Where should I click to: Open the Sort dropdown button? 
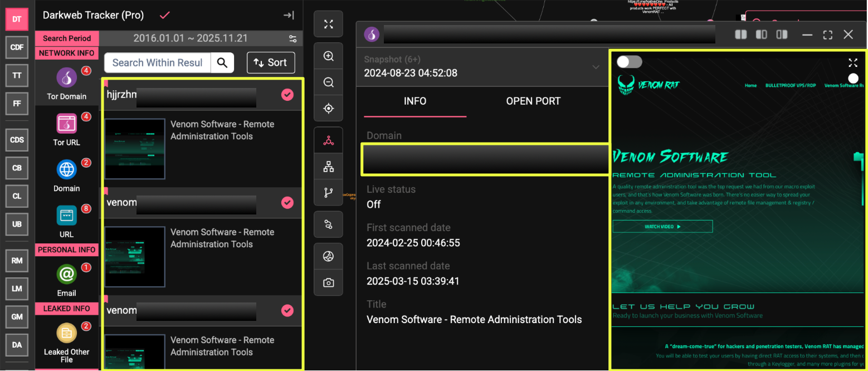pos(271,63)
